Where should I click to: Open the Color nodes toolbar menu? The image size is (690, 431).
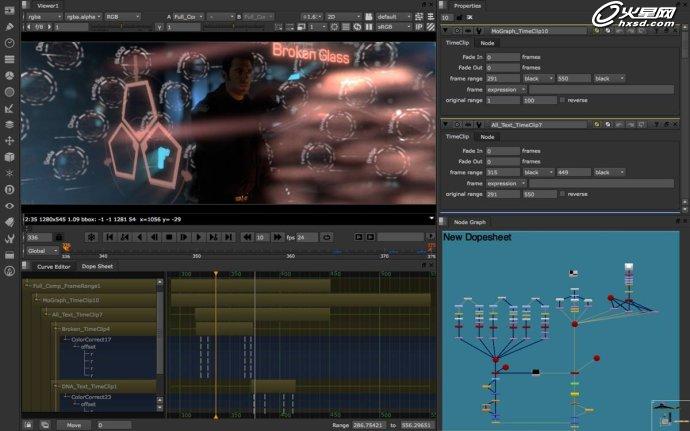[x=9, y=75]
